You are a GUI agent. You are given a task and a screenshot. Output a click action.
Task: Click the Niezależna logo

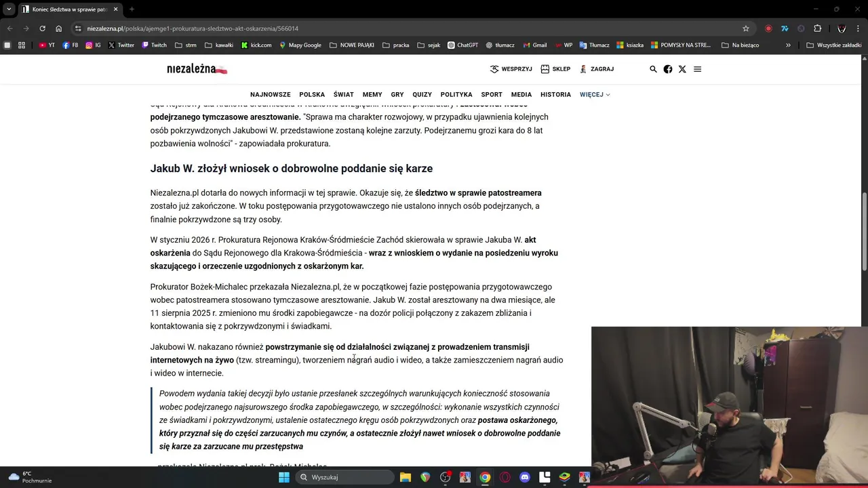click(x=197, y=69)
